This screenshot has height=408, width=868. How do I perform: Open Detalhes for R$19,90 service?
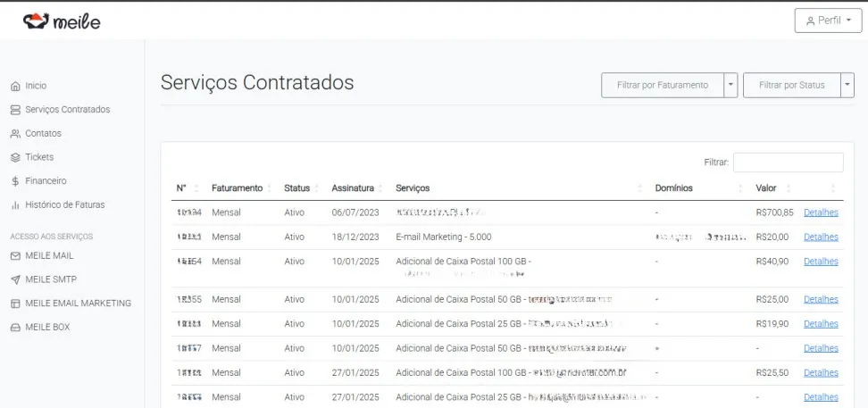[x=821, y=324]
